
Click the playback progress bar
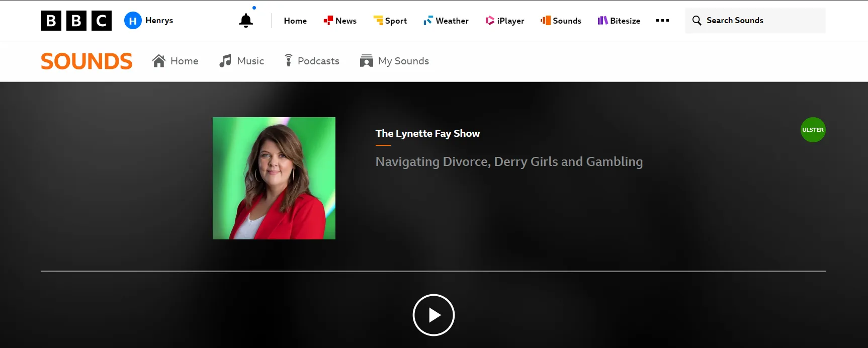[433, 271]
